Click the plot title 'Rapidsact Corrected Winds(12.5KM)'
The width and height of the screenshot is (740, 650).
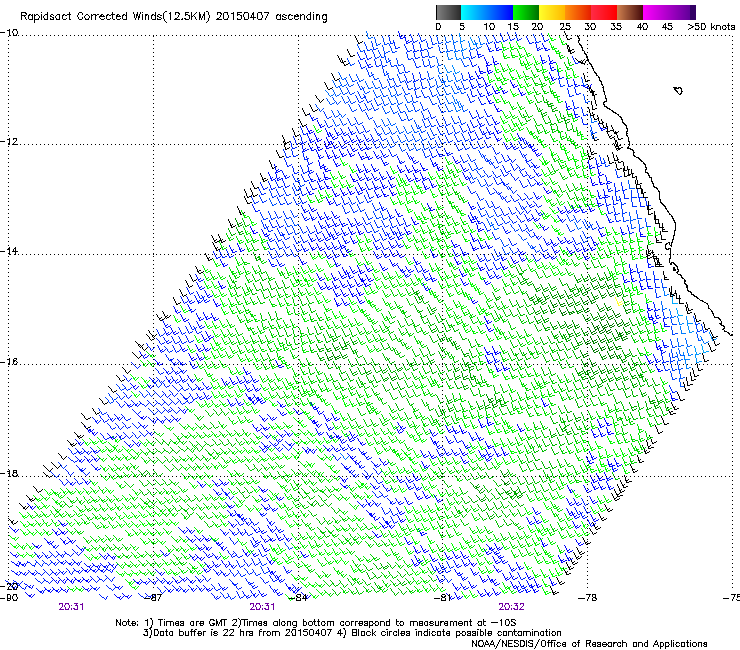click(115, 17)
